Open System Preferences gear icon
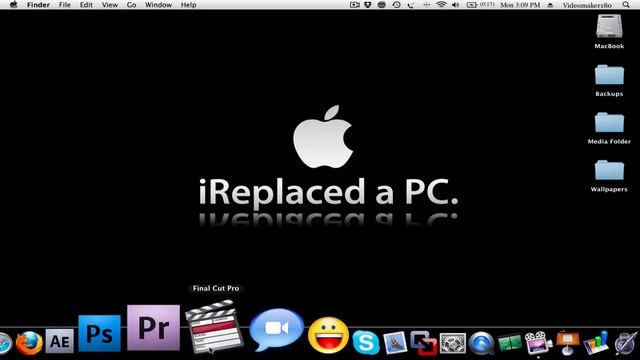 (x=453, y=343)
